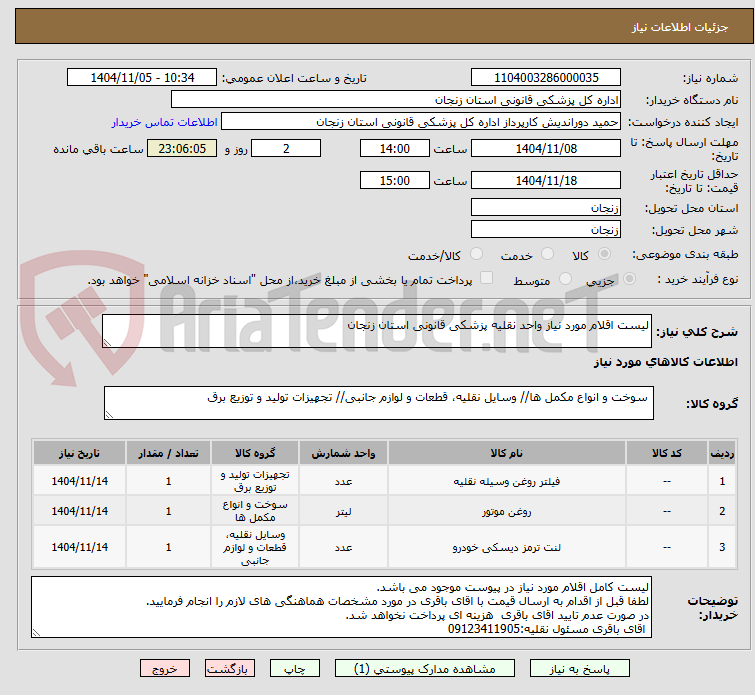Select the کالا radio button

(x=604, y=254)
